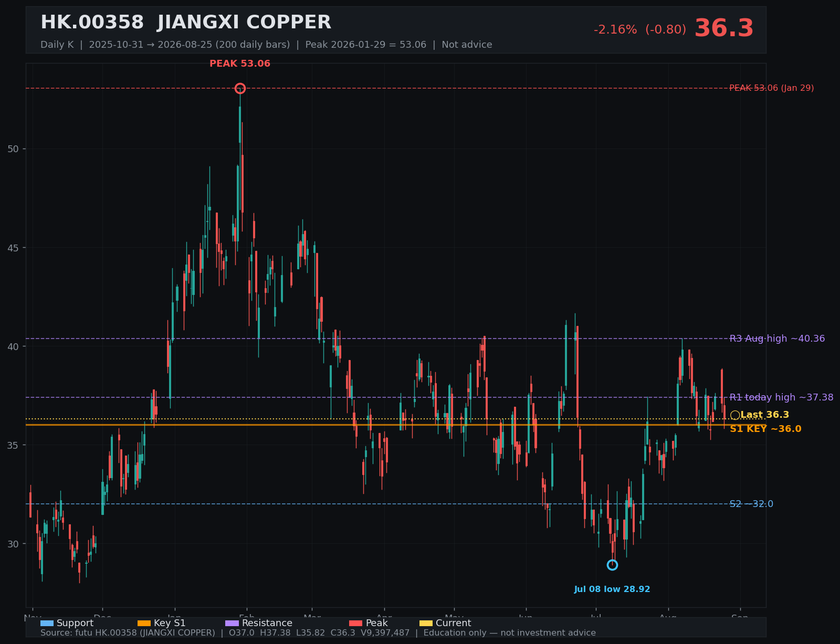Click the 50 label on the price axis
Screen dimensions: 840x644
click(13, 149)
